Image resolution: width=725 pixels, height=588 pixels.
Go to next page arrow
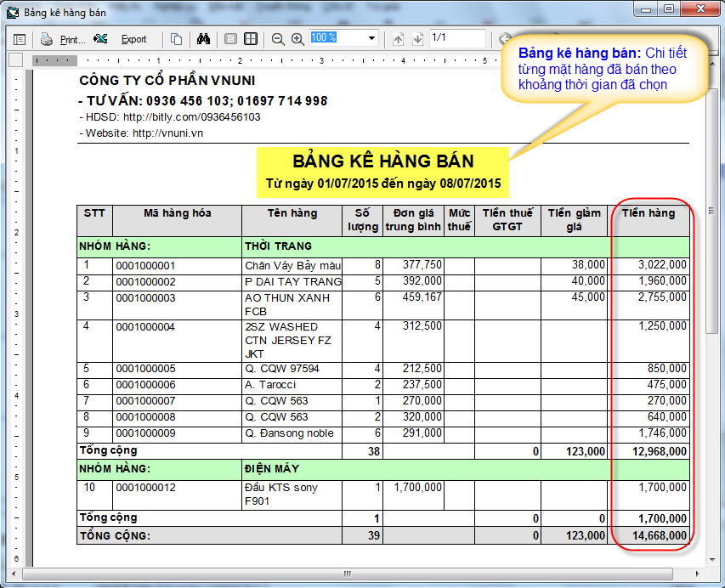point(417,39)
